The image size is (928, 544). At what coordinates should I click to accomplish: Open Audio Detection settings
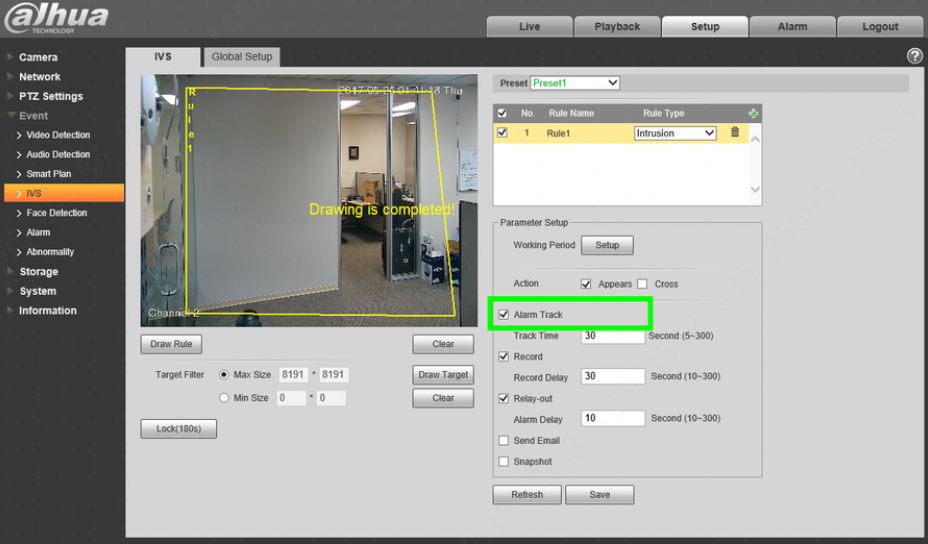click(x=58, y=154)
